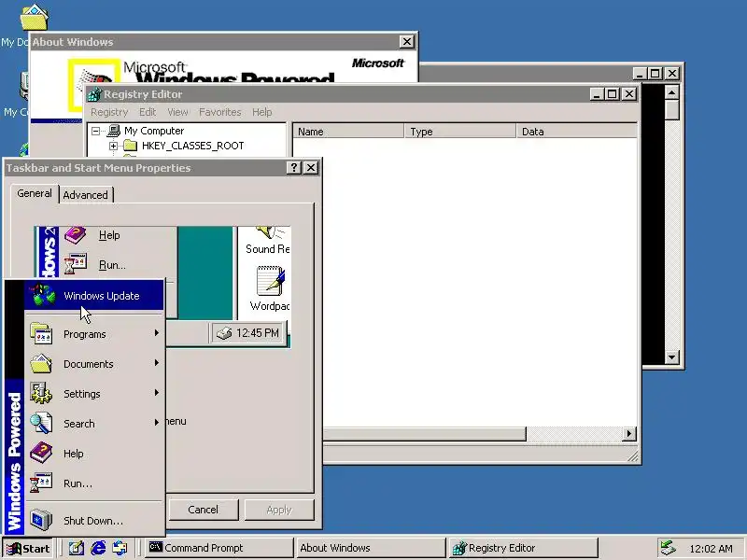Click the My Computer icon in registry tree
The width and height of the screenshot is (747, 560).
tap(113, 131)
